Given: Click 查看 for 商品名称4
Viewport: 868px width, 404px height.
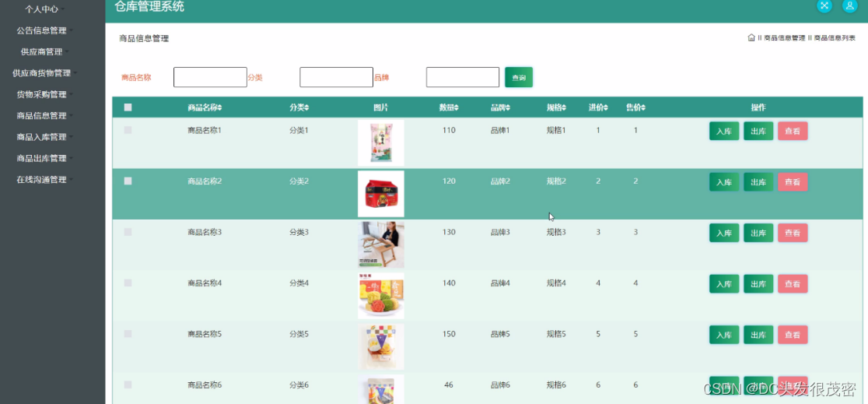Looking at the screenshot, I should point(793,284).
